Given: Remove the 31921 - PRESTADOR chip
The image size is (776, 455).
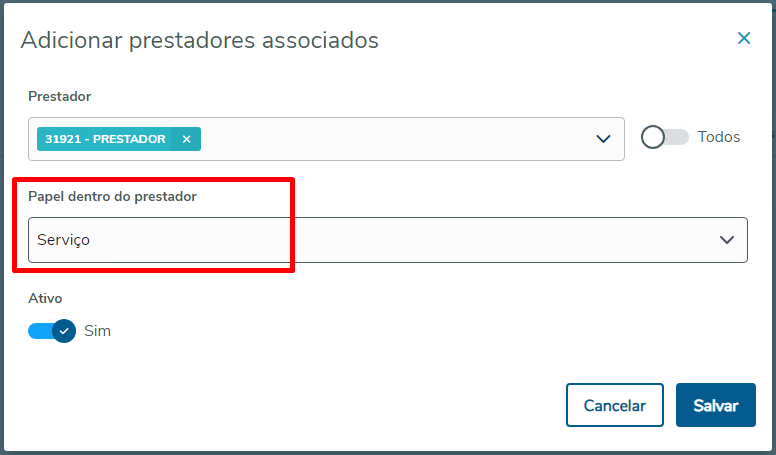Looking at the screenshot, I should 186,139.
